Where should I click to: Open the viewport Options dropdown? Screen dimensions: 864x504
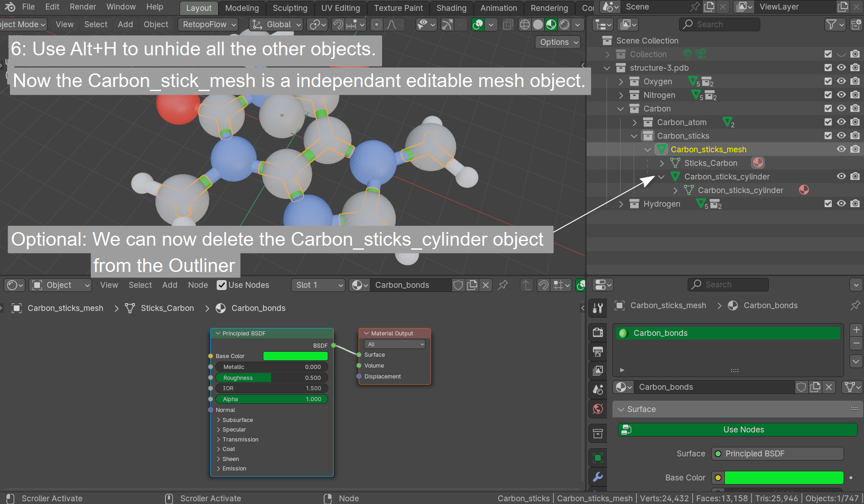[x=558, y=42]
